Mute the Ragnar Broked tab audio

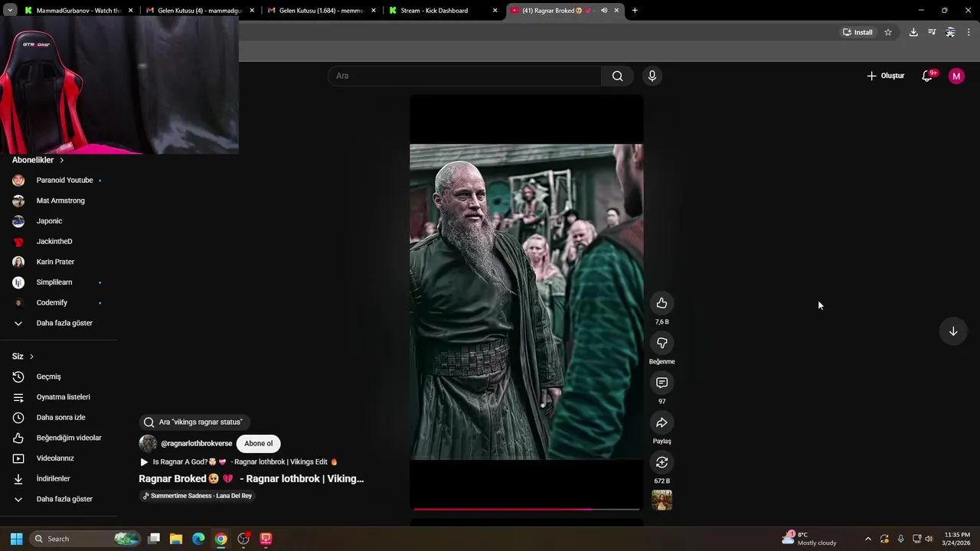pos(604,11)
